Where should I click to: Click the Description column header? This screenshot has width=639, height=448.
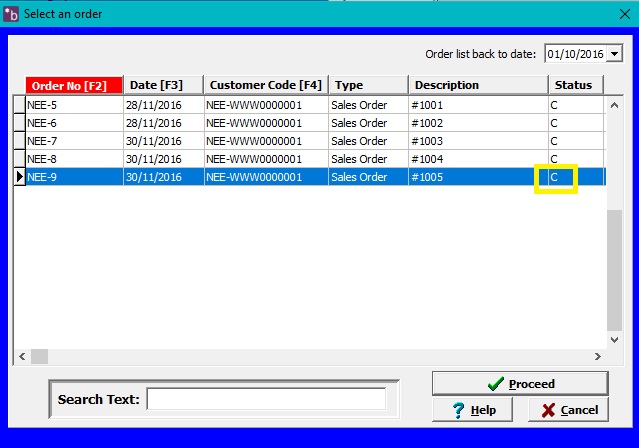click(478, 85)
